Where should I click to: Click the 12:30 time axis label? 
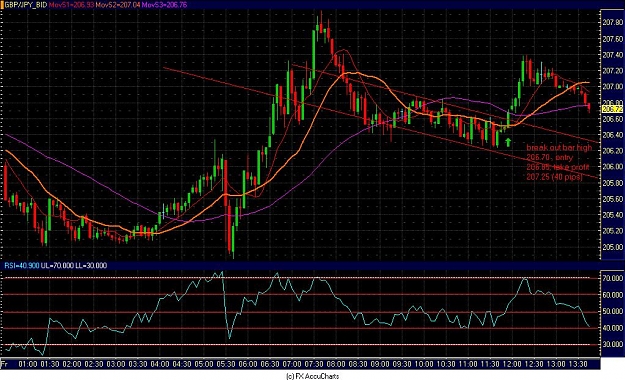[534, 364]
